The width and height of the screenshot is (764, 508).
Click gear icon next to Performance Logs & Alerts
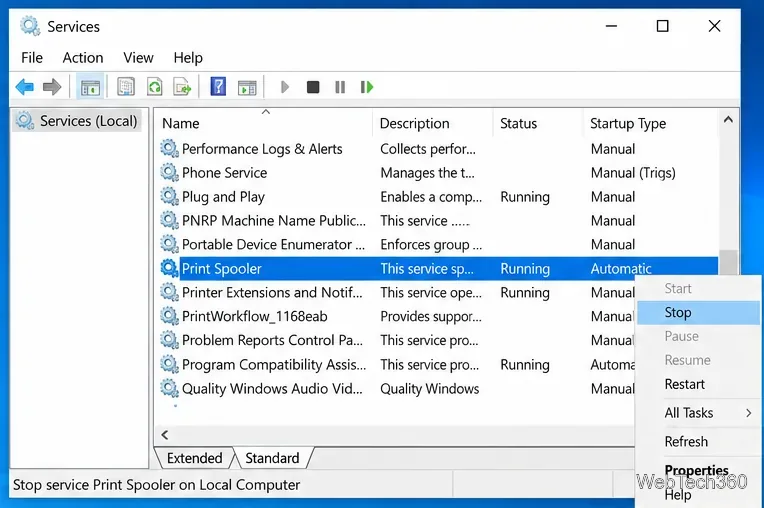pyautogui.click(x=169, y=148)
